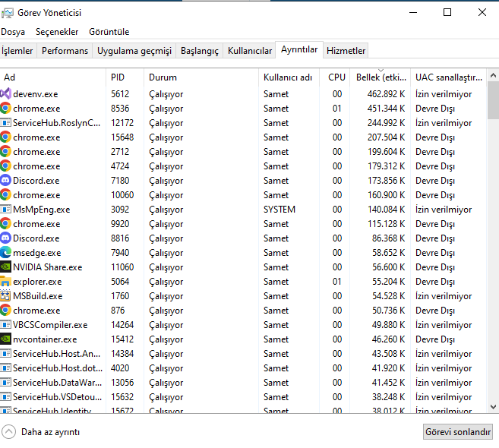Sort by the Kullanıcı adı column header
Screen dimensions: 499x448
point(289,77)
